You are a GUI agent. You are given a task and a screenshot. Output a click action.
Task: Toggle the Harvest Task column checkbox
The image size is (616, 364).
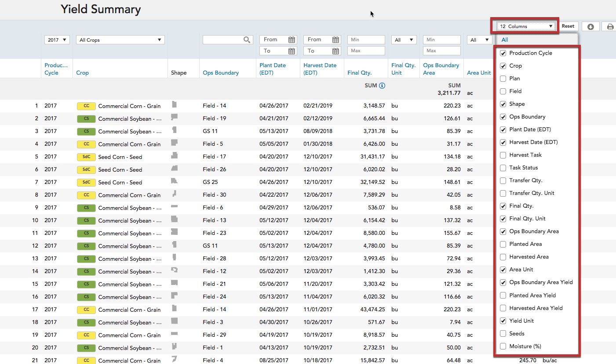click(x=503, y=155)
